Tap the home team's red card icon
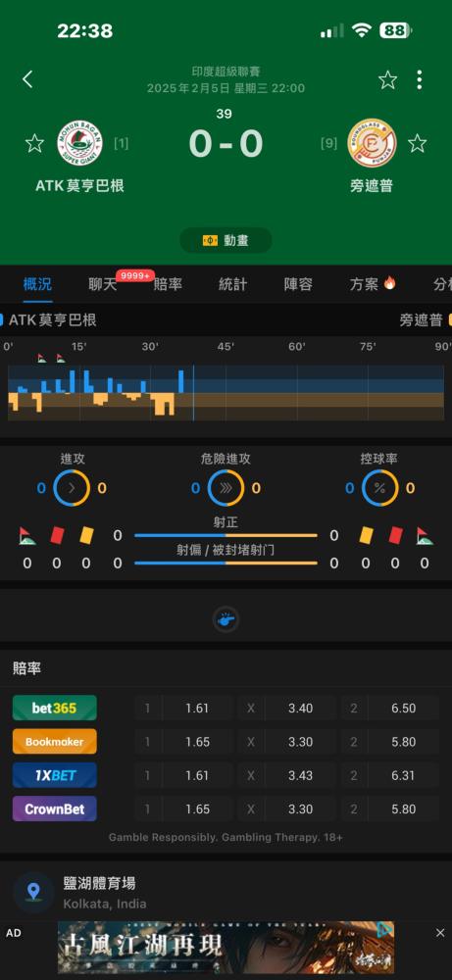Viewport: 452px width, 980px height. coord(57,536)
